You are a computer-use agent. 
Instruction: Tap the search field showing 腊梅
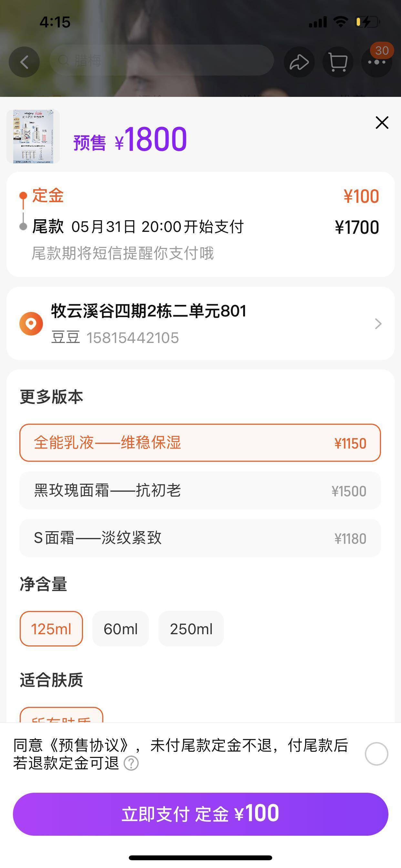pyautogui.click(x=162, y=61)
